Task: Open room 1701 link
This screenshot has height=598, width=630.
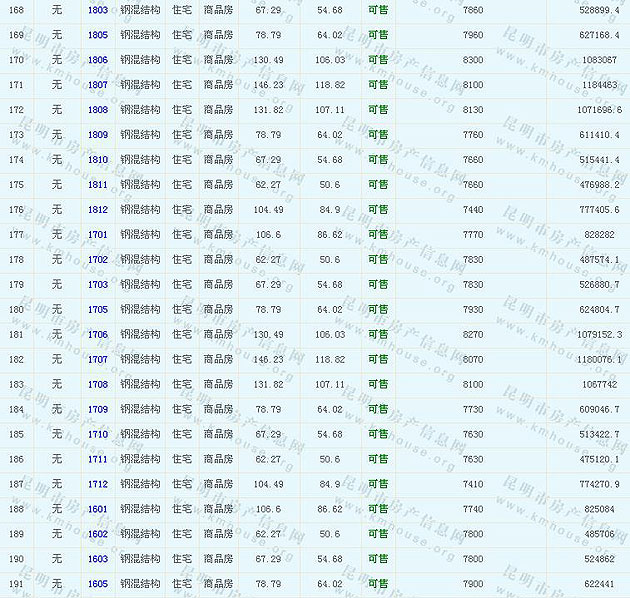Action: click(97, 235)
